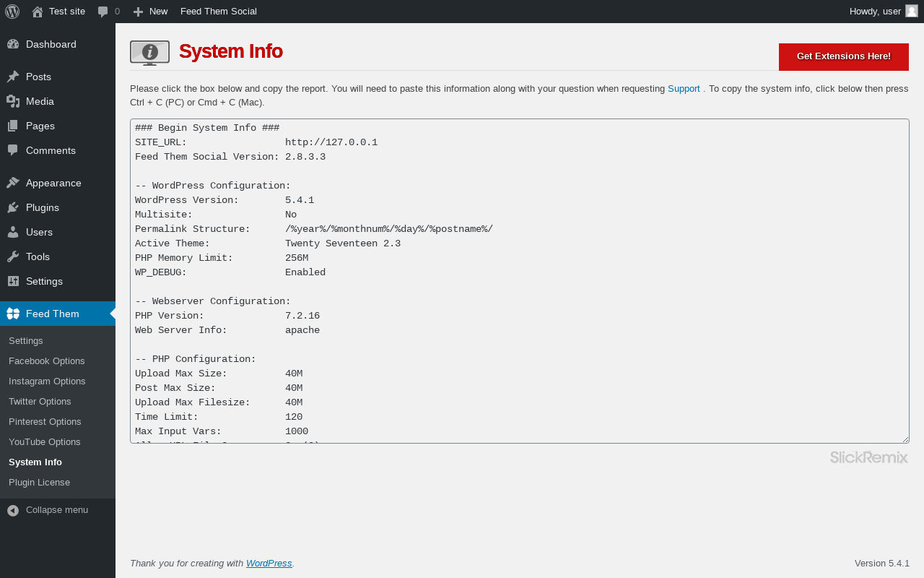Viewport: 924px width, 578px height.
Task: Click the Media icon in sidebar
Action: point(13,101)
